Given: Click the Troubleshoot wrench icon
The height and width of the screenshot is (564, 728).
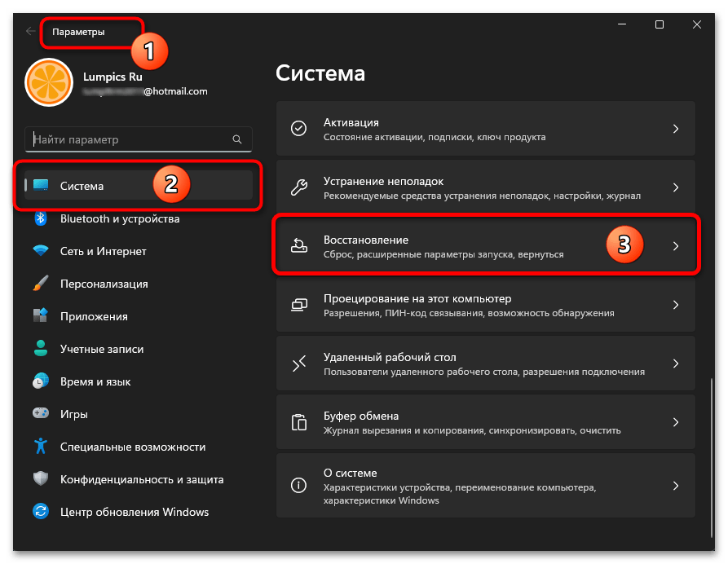Looking at the screenshot, I should tap(298, 187).
